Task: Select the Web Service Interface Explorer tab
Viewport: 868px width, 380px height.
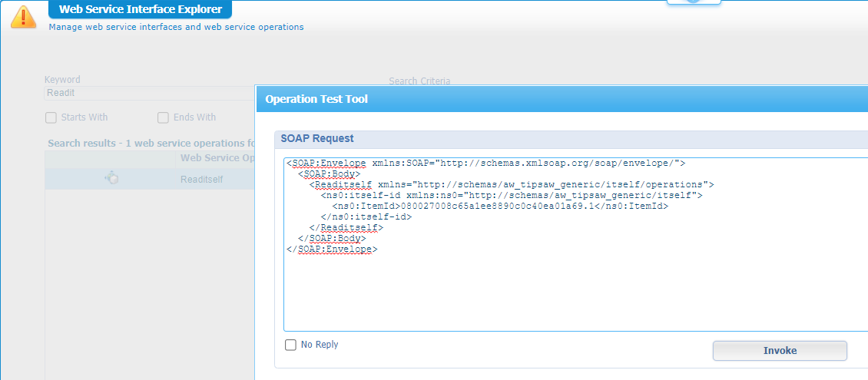Action: tap(141, 10)
